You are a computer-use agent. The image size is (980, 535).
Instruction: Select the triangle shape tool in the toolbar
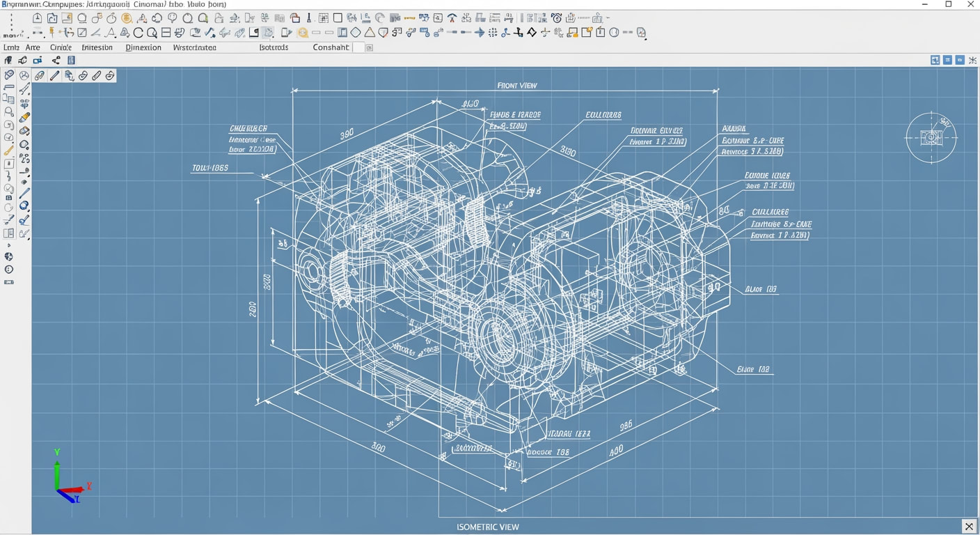pos(370,33)
